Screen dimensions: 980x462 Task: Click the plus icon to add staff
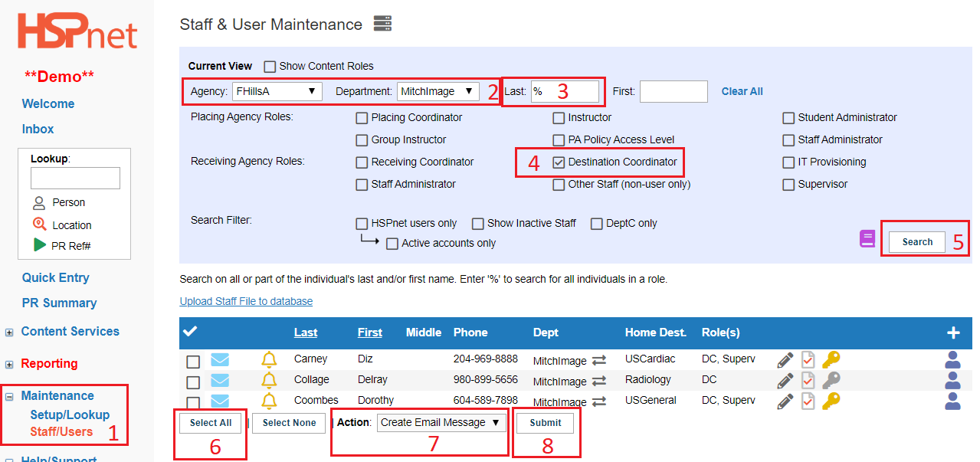click(x=953, y=333)
